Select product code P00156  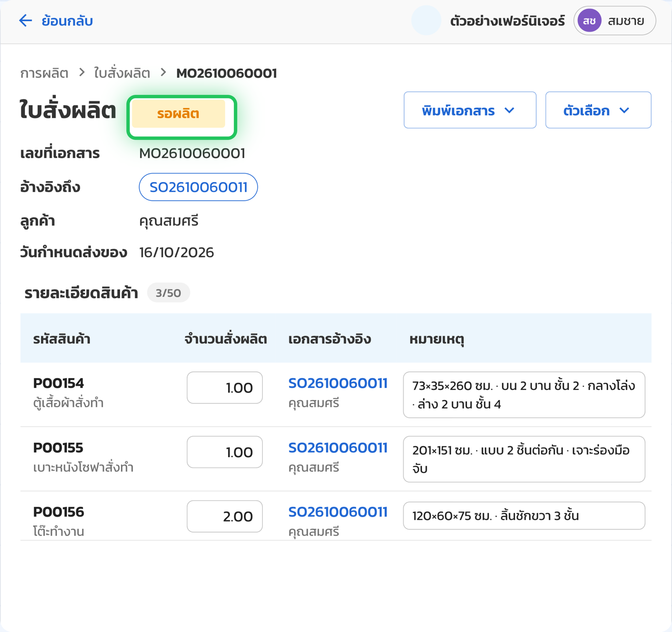[59, 512]
